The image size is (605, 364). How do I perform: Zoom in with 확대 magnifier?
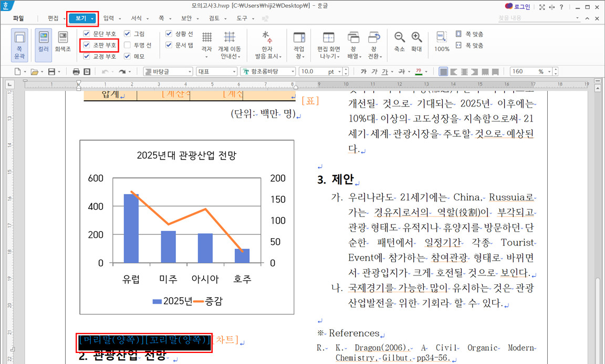point(416,41)
